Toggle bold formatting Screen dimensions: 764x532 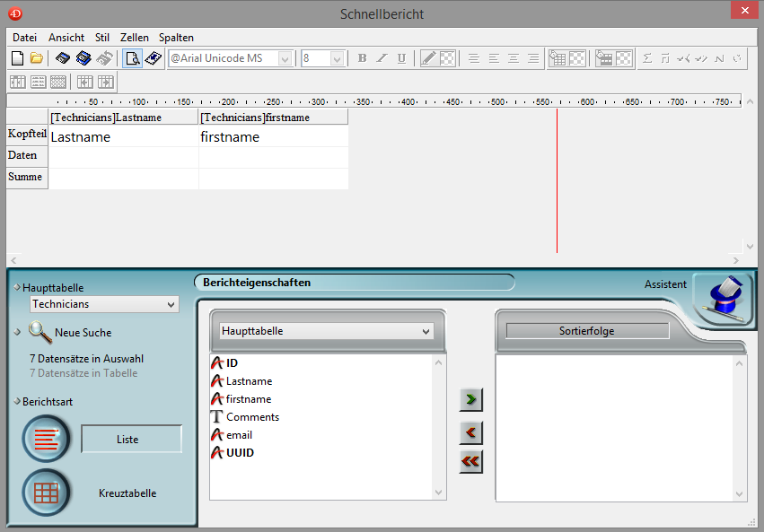pyautogui.click(x=362, y=58)
